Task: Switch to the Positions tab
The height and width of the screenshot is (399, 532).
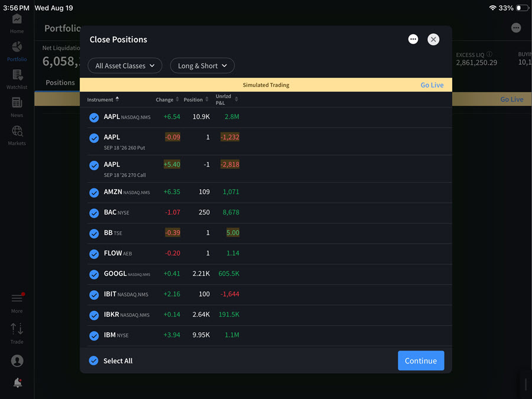Action: coord(60,82)
